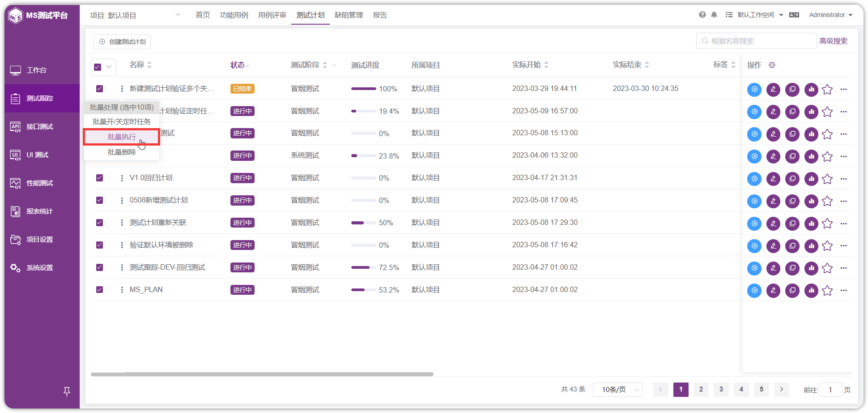Pin the sidebar with the pushpin icon
The width and height of the screenshot is (868, 413).
tap(67, 391)
